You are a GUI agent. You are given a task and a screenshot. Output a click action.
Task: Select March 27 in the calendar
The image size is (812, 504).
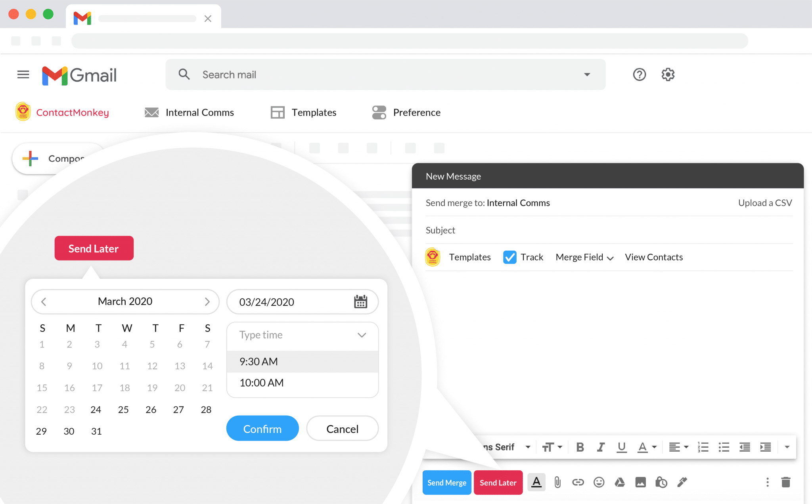178,410
